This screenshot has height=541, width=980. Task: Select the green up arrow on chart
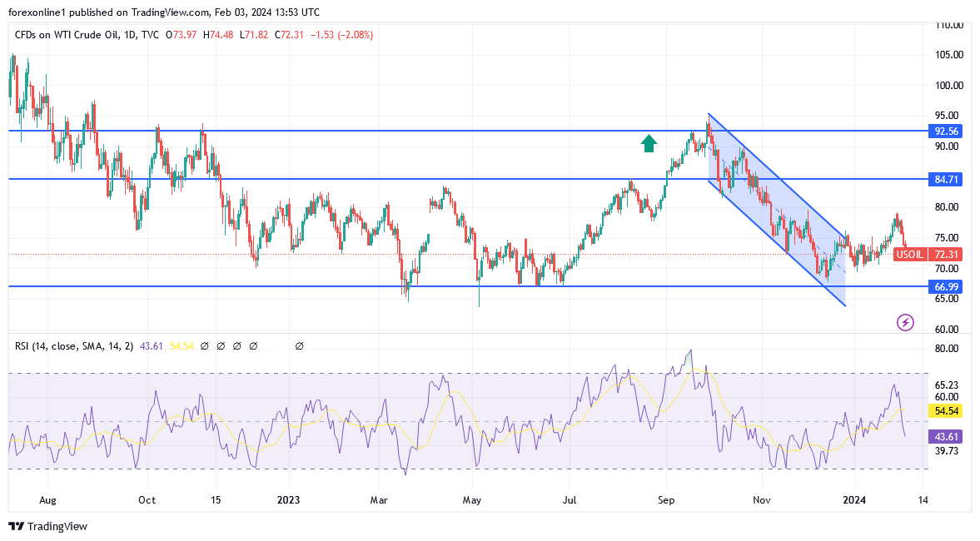(x=649, y=144)
